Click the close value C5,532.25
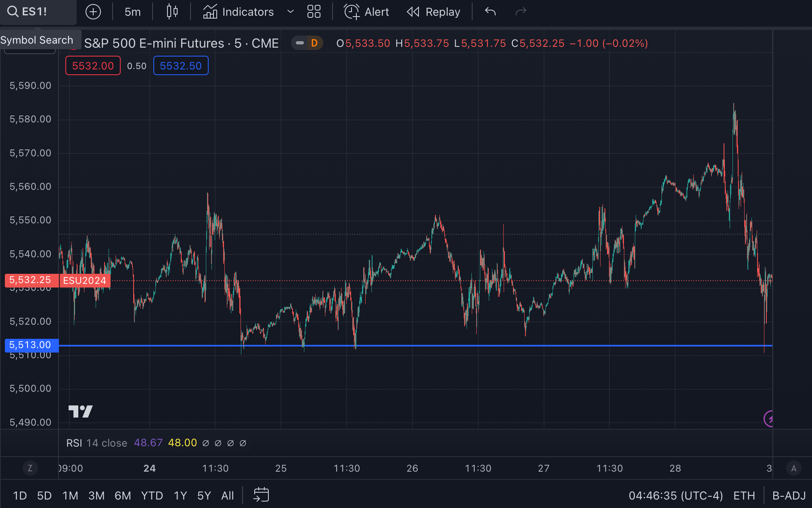The height and width of the screenshot is (508, 812). click(538, 43)
